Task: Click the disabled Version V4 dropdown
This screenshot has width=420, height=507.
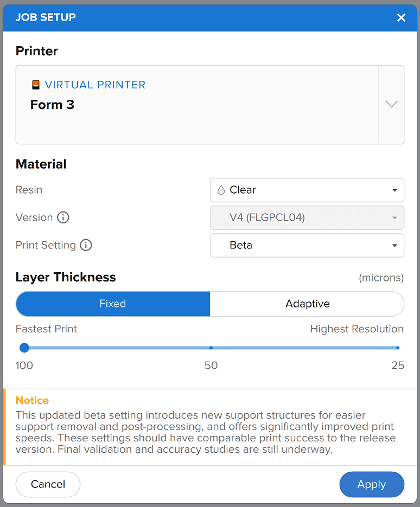Action: point(307,217)
